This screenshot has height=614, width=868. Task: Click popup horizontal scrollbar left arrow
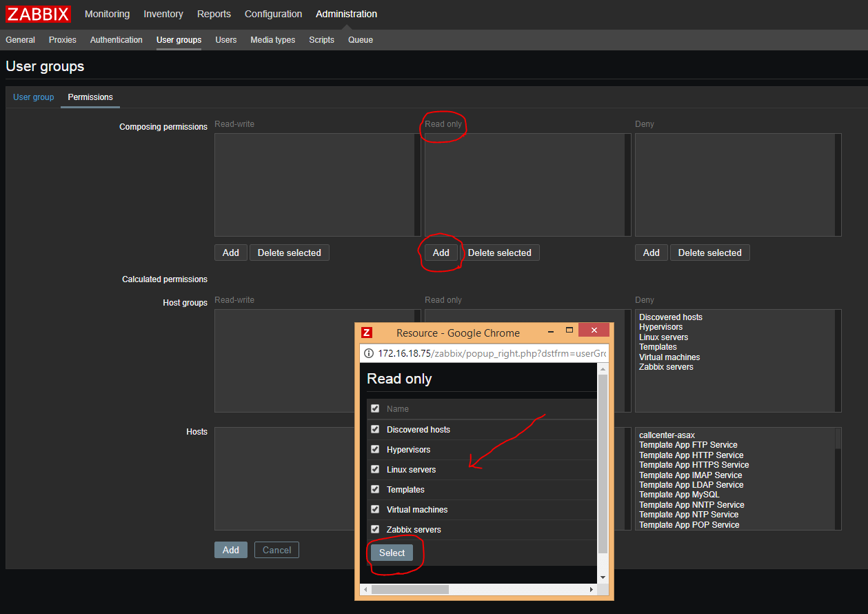pos(365,590)
